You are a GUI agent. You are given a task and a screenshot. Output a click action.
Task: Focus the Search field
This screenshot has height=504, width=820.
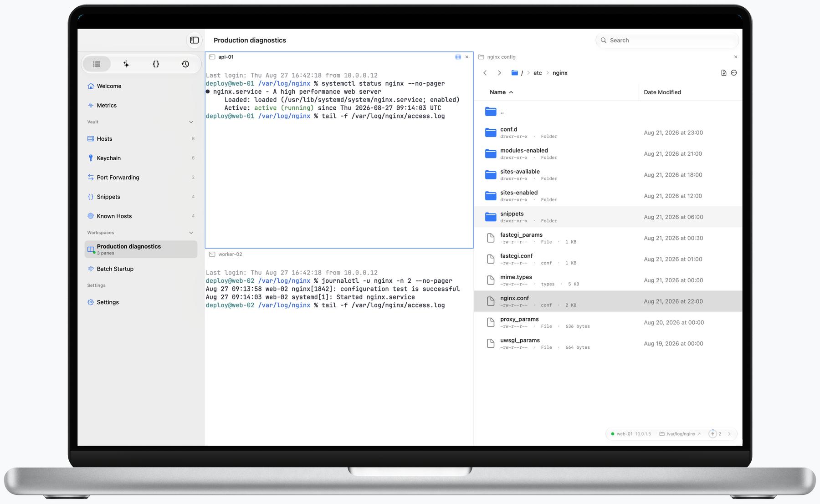tap(667, 40)
